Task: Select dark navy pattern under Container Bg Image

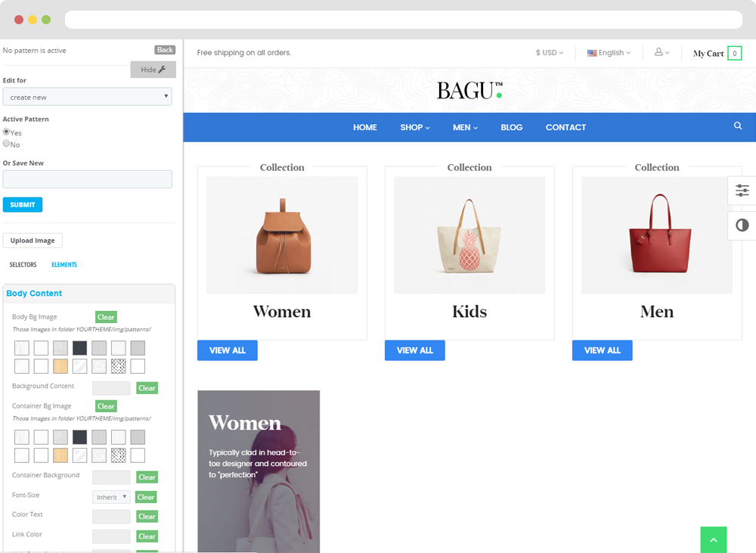Action: click(x=79, y=437)
